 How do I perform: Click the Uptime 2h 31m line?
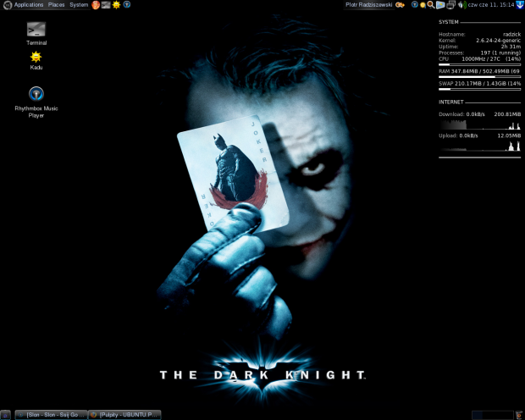coord(479,47)
